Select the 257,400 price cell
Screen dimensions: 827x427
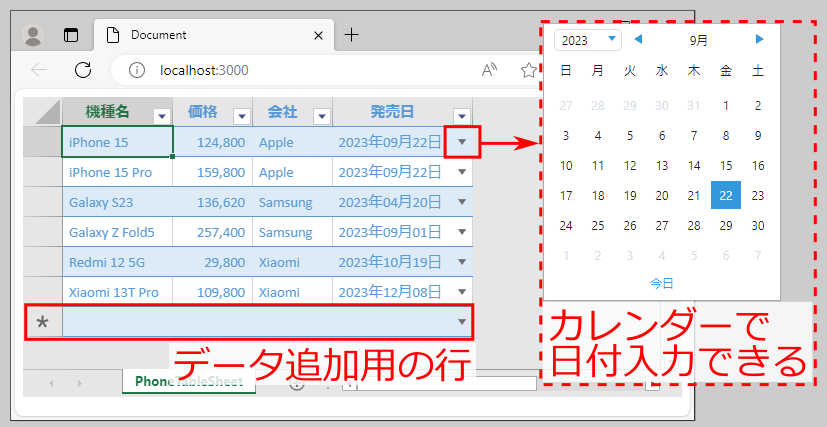tap(213, 232)
